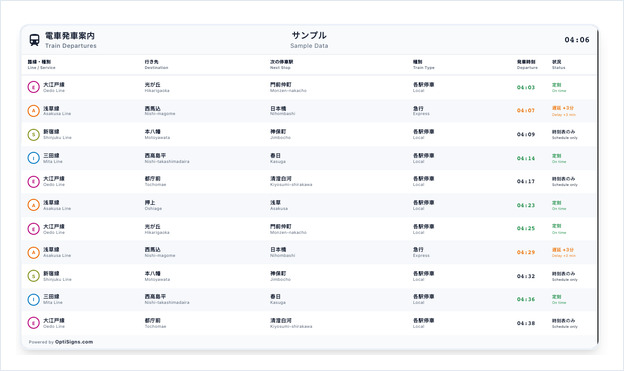
Task: Select the 04:14 departure time
Action: (x=526, y=158)
